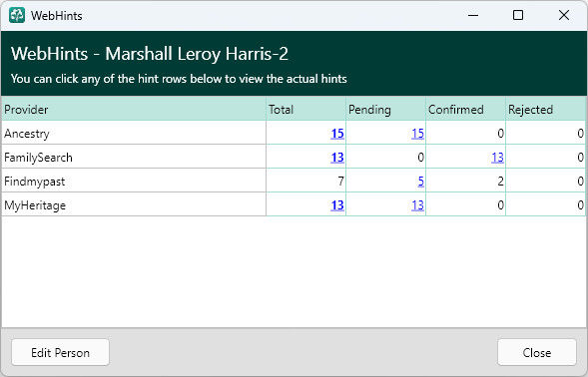
Task: Click the Close button at bottom
Action: pos(537,352)
